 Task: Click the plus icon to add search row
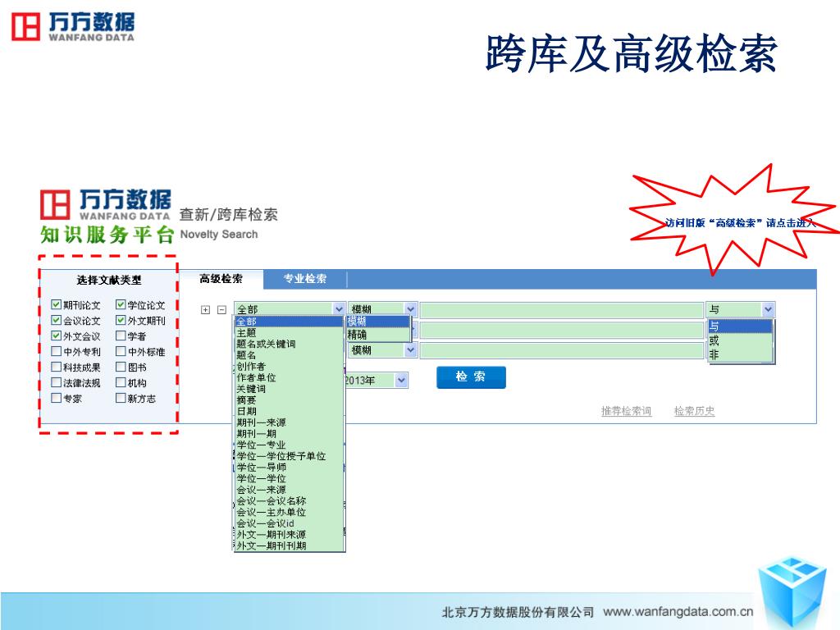tap(205, 309)
